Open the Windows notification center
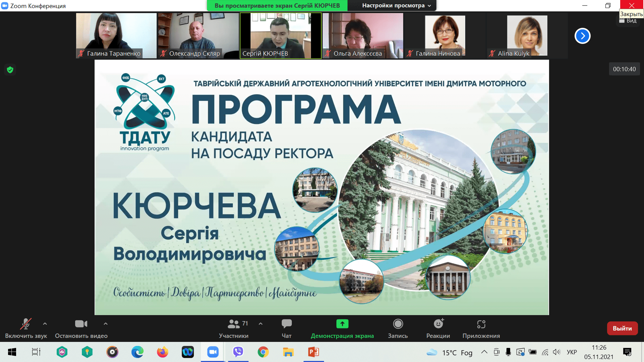 [x=628, y=352]
